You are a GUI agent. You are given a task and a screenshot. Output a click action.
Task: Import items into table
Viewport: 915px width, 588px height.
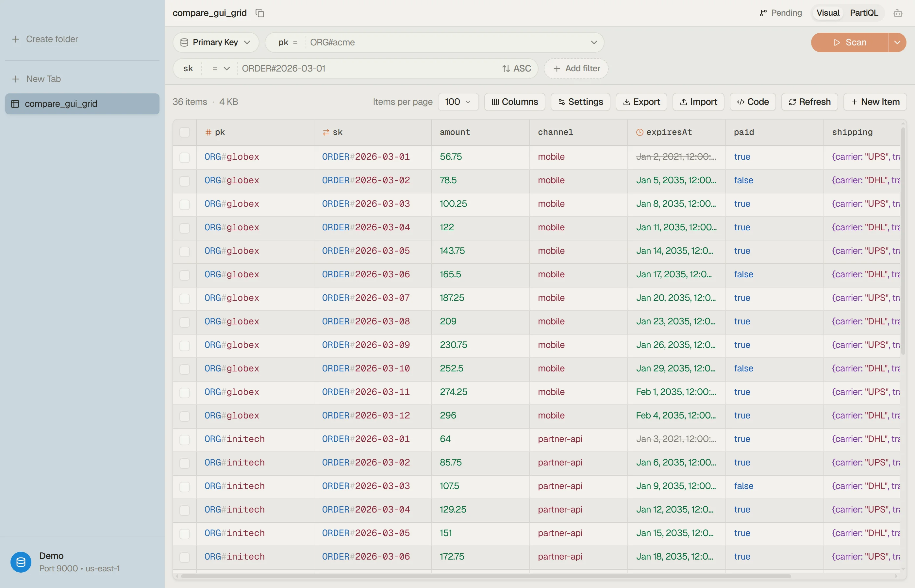(x=698, y=102)
